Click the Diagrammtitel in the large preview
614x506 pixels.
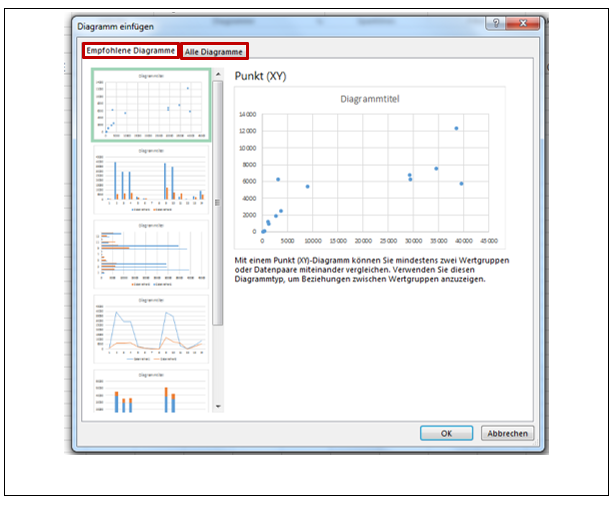pos(368,99)
